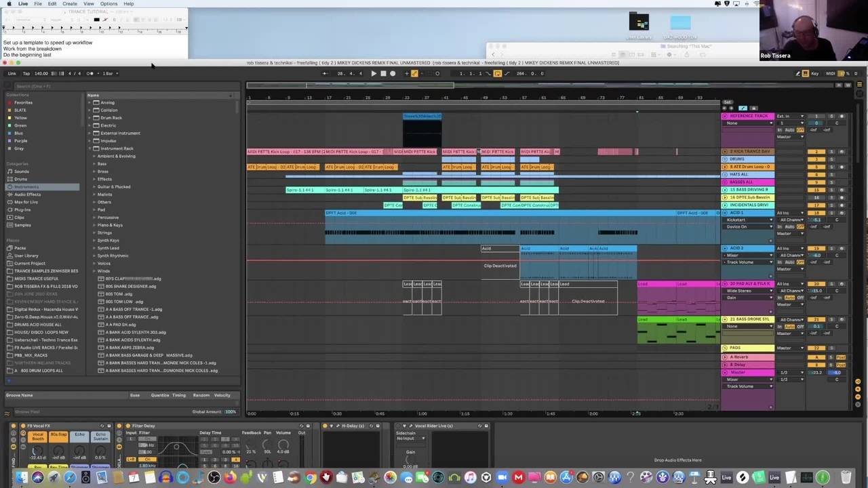Click the 140.00 tempo field
This screenshot has height=488, width=868.
(41, 73)
